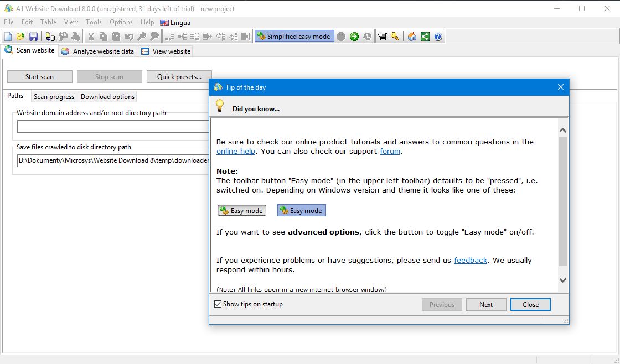Image resolution: width=620 pixels, height=364 pixels.
Task: Select the Scan progress sub-tab
Action: (x=54, y=97)
